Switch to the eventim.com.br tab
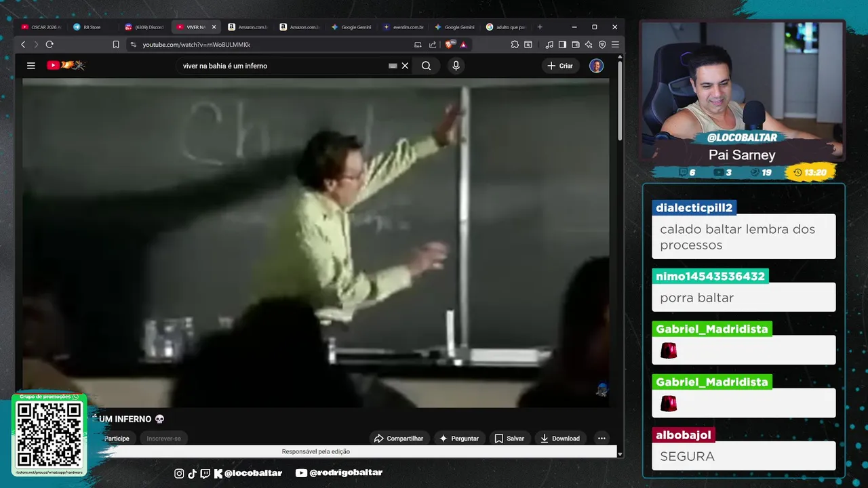The image size is (868, 488). 403,27
